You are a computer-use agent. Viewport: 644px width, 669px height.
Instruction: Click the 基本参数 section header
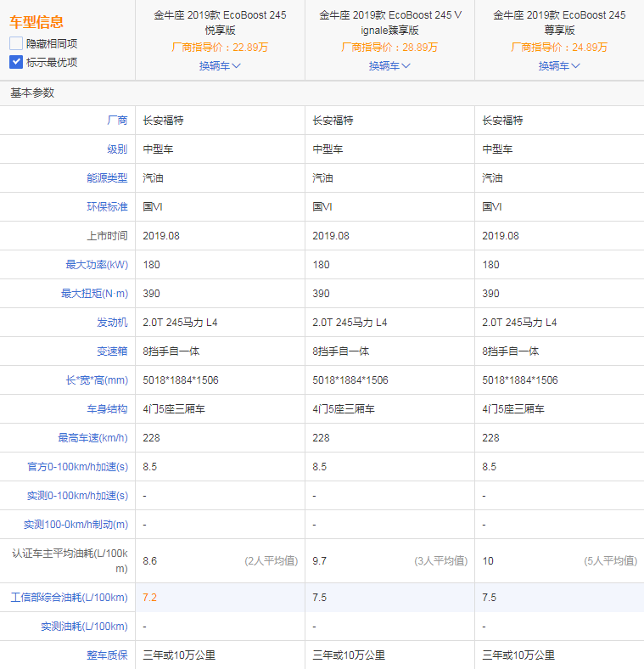click(x=32, y=93)
